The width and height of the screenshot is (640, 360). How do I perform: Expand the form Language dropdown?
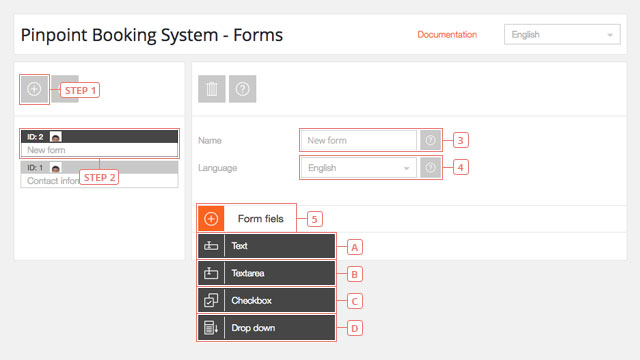(359, 168)
